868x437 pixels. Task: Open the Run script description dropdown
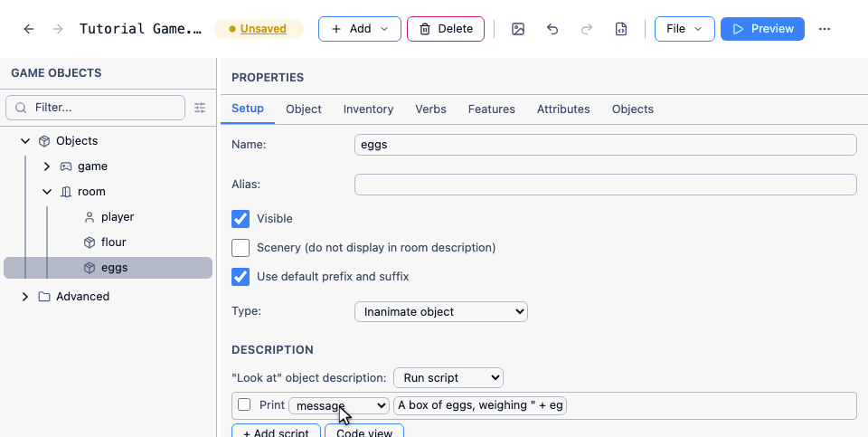tap(448, 377)
